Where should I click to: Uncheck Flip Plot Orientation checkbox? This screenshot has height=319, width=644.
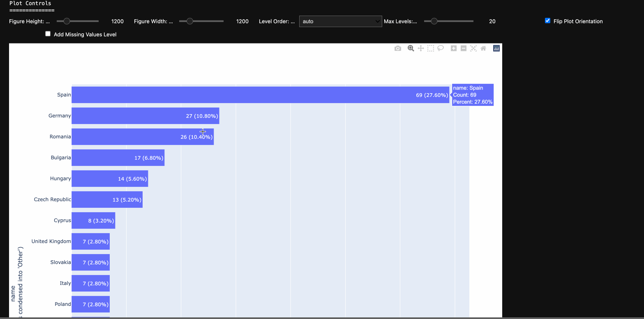(x=547, y=21)
